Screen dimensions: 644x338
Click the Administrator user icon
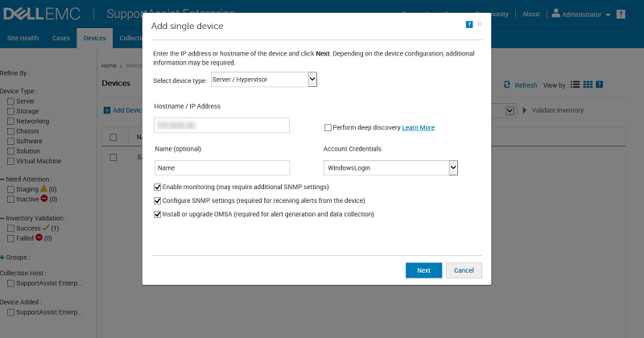(555, 13)
